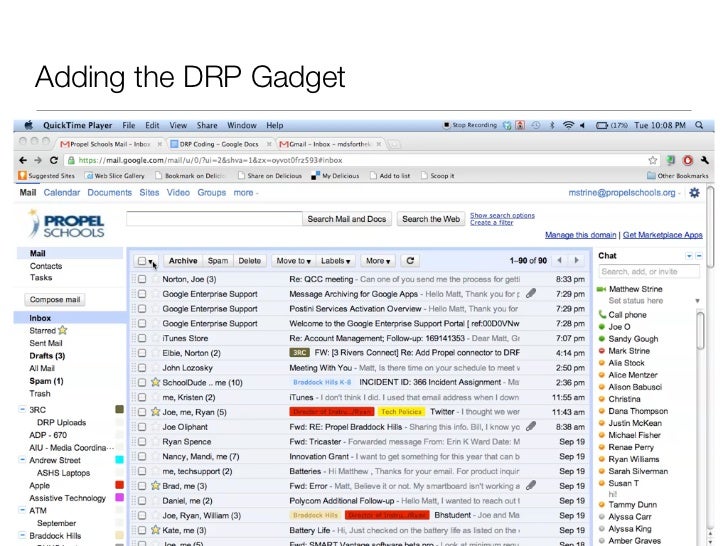
Task: Click the video camera icon next to Matthew Strine
Action: coord(602,289)
